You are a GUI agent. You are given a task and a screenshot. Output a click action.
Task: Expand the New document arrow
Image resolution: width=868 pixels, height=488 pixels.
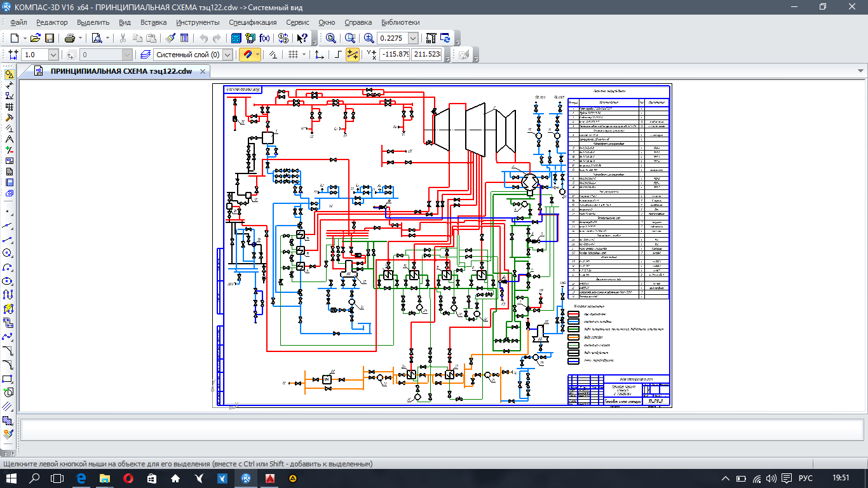point(24,38)
